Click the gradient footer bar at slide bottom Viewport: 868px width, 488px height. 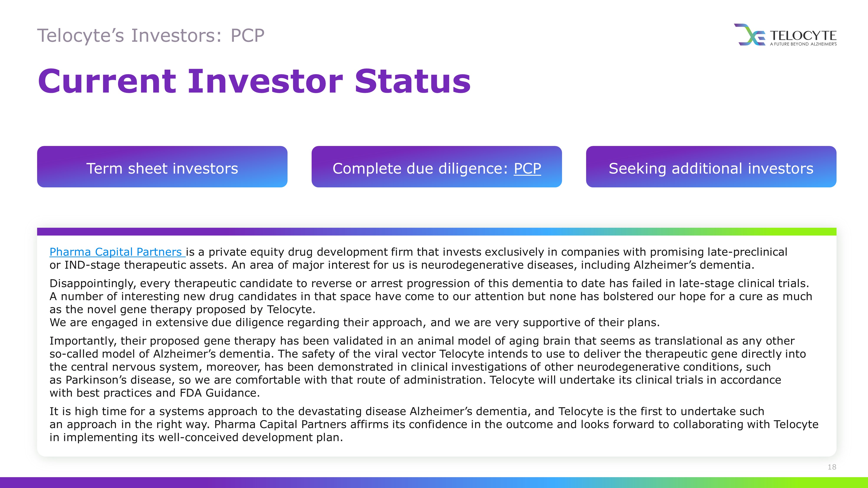[434, 482]
